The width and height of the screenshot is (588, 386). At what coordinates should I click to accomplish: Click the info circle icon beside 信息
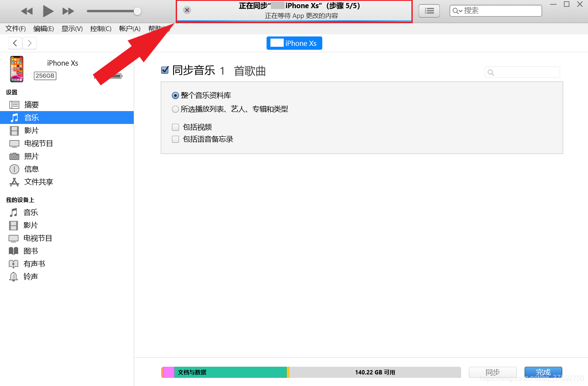[x=14, y=169]
